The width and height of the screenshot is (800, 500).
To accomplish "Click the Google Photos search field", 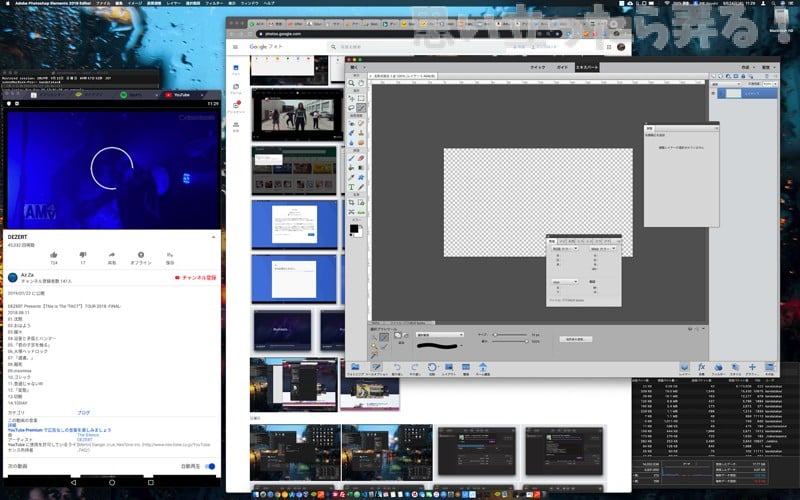I will coord(418,47).
